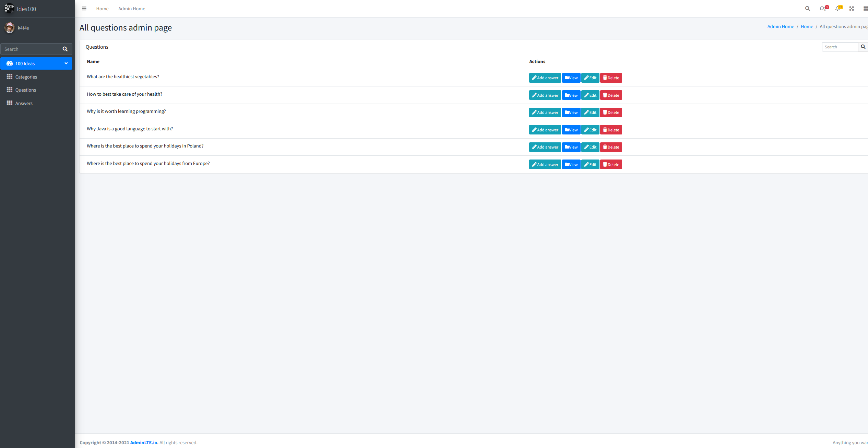Click the AdminLTE.io footer link
868x448 pixels.
click(x=144, y=443)
